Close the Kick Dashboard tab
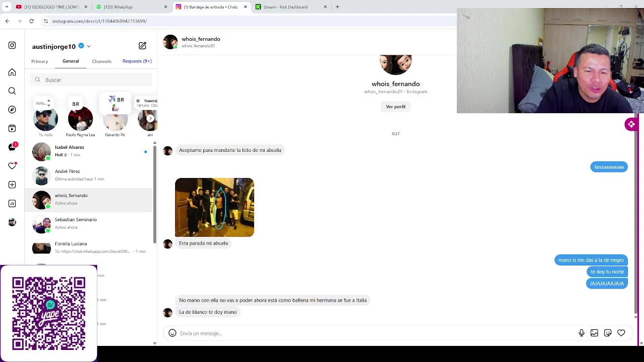This screenshot has height=362, width=644. pyautogui.click(x=325, y=7)
